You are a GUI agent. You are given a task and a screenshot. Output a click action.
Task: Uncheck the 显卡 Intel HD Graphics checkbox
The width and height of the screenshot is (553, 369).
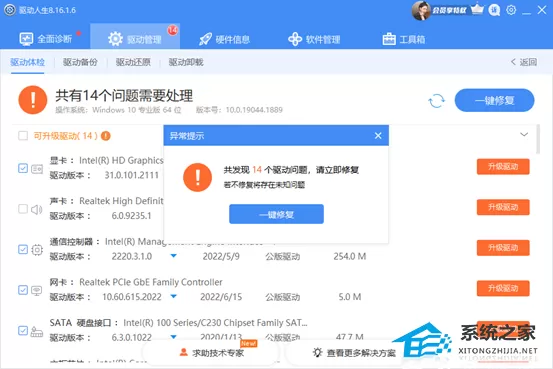23,168
